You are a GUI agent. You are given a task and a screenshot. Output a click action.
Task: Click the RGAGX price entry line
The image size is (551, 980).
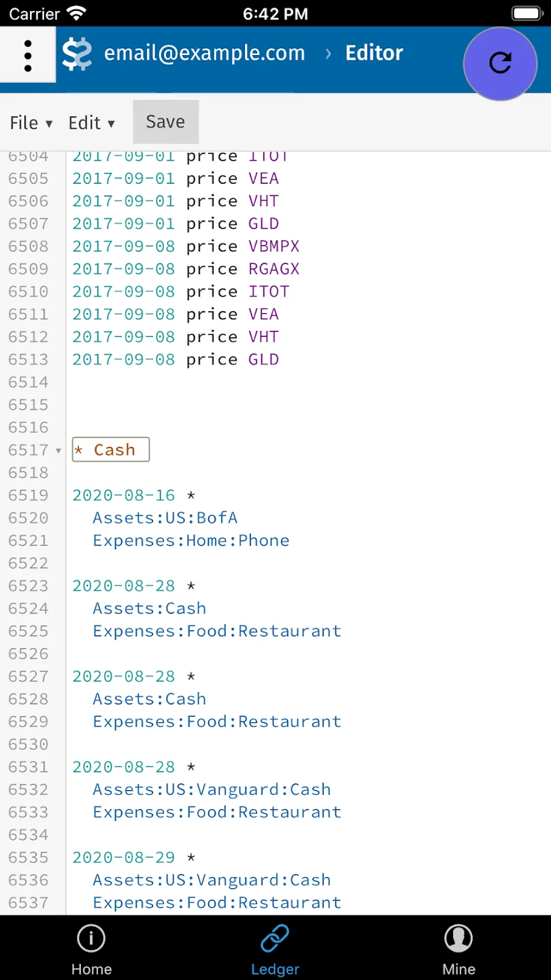point(186,269)
